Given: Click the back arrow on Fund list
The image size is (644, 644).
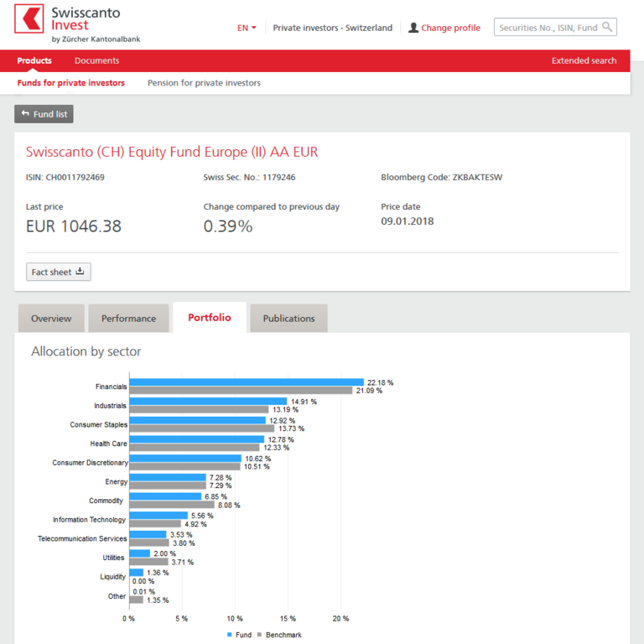Looking at the screenshot, I should 25,113.
